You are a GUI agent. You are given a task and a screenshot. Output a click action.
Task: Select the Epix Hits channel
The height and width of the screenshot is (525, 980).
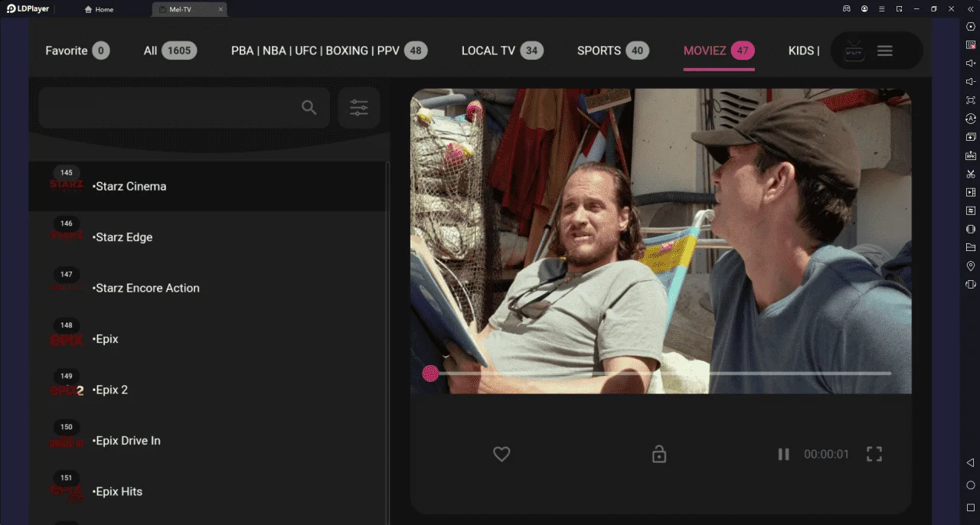click(208, 491)
